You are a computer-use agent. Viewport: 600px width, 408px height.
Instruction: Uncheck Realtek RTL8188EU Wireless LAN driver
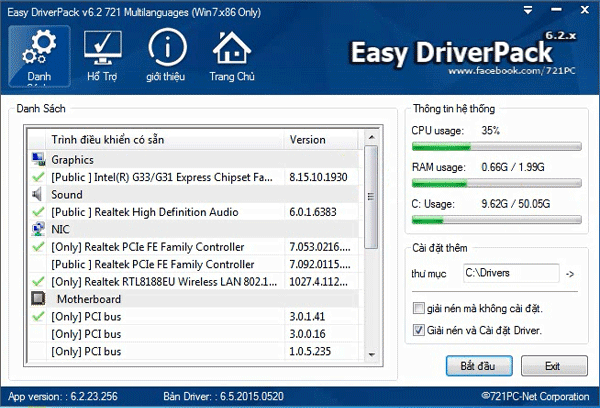38,282
